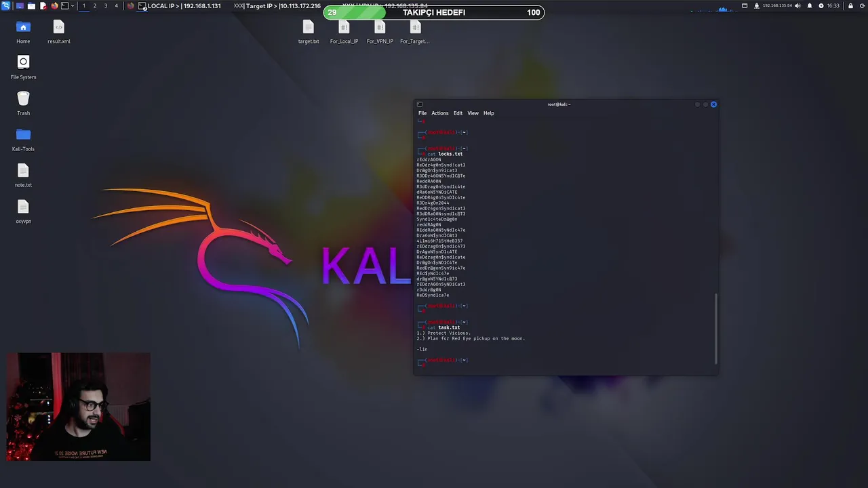Open For_Local_IP desktop file
The image size is (868, 488).
click(344, 31)
